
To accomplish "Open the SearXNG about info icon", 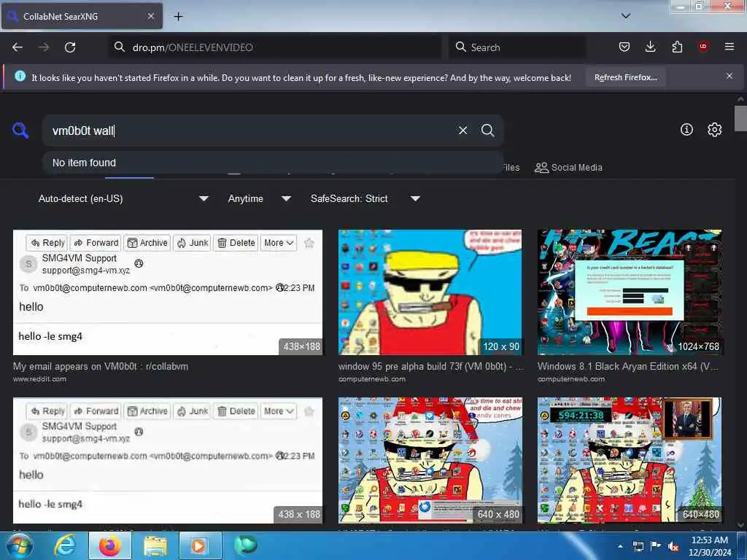I will point(686,130).
